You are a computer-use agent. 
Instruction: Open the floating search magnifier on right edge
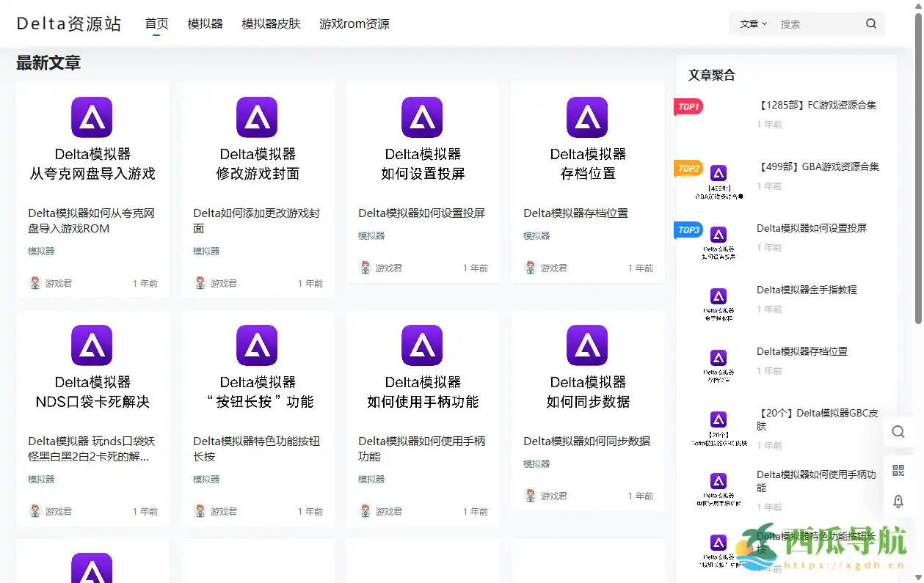coord(898,432)
